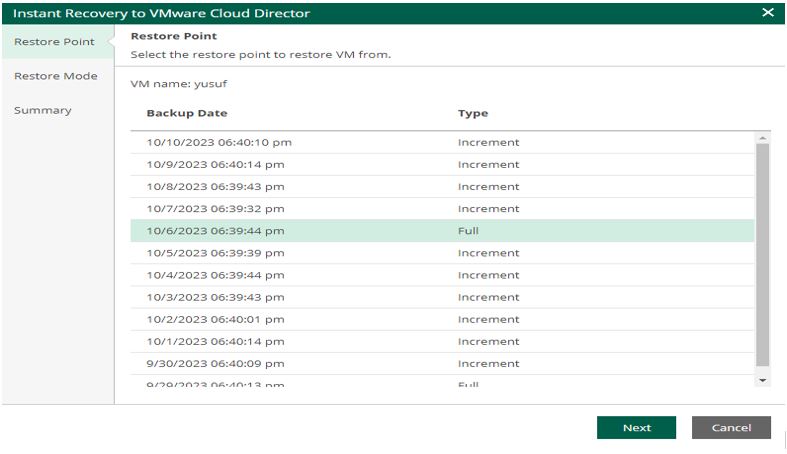Select restore point 10/5/2023 06:39:39 pm
The image size is (787, 454).
click(442, 253)
